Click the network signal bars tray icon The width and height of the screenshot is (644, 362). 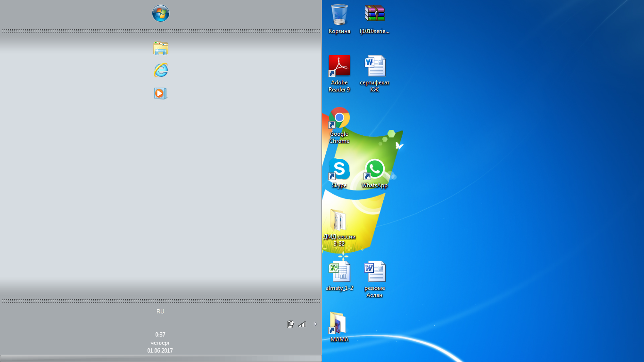point(302,324)
